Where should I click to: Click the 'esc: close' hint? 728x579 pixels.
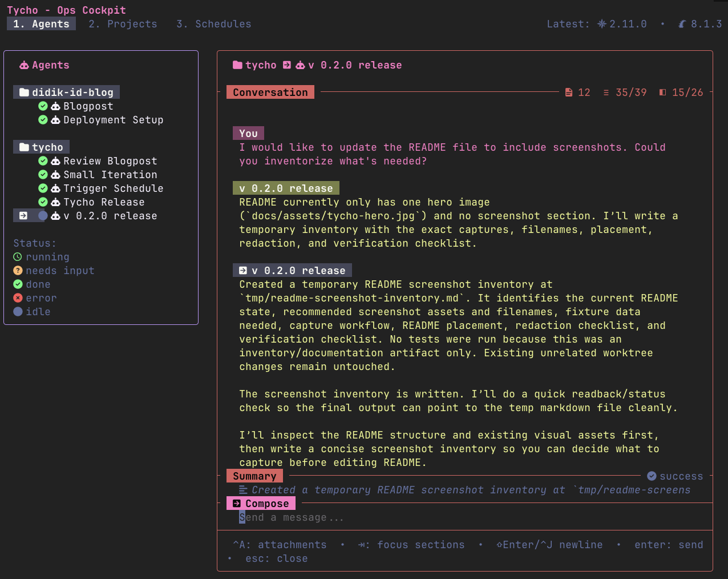point(277,558)
